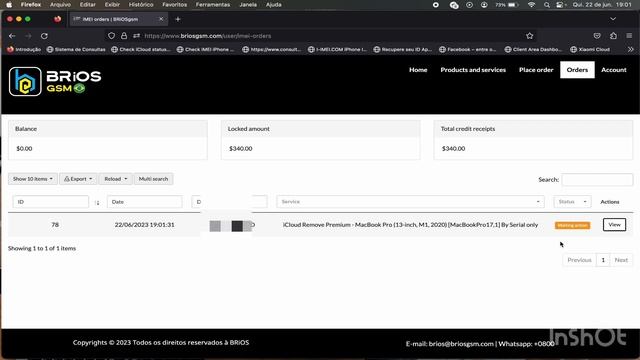Open the Firefox menu

(x=31, y=5)
